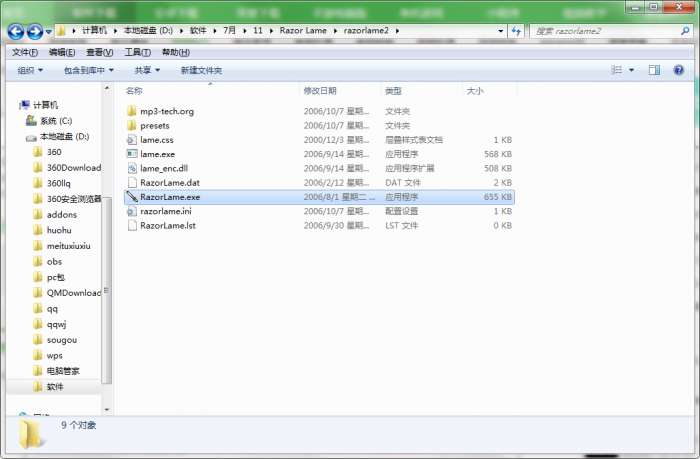Sort by the 类型 column header

(x=393, y=91)
